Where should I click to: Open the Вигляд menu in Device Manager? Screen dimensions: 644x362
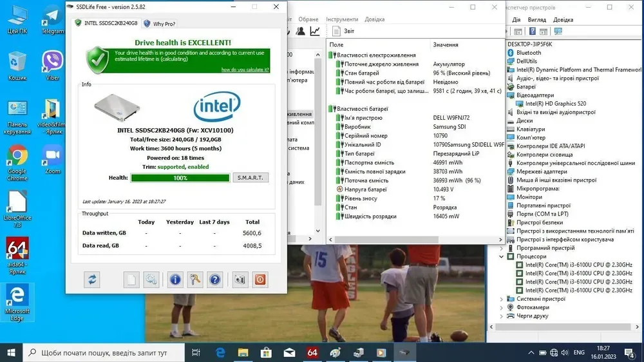coord(536,20)
